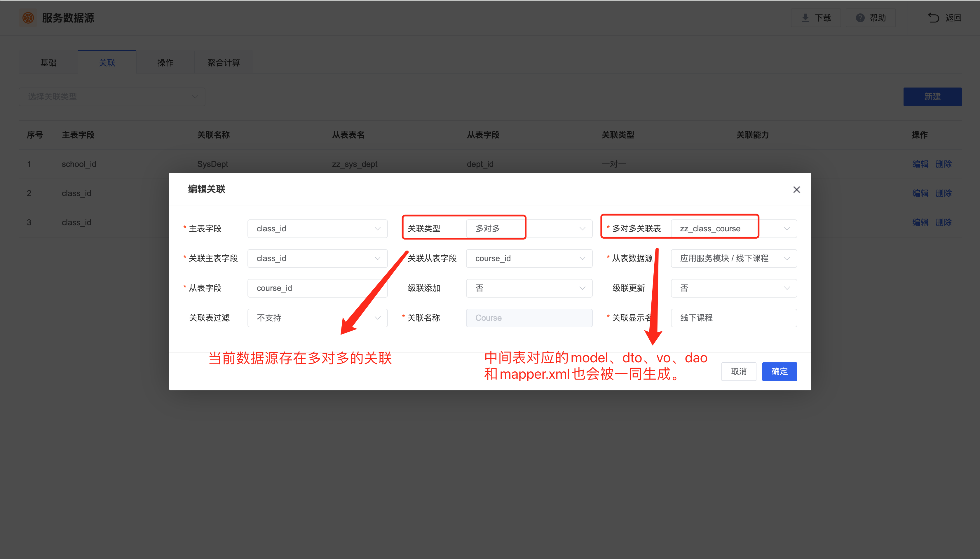The height and width of the screenshot is (559, 980).
Task: Click 编辑 in row 3
Action: (920, 222)
